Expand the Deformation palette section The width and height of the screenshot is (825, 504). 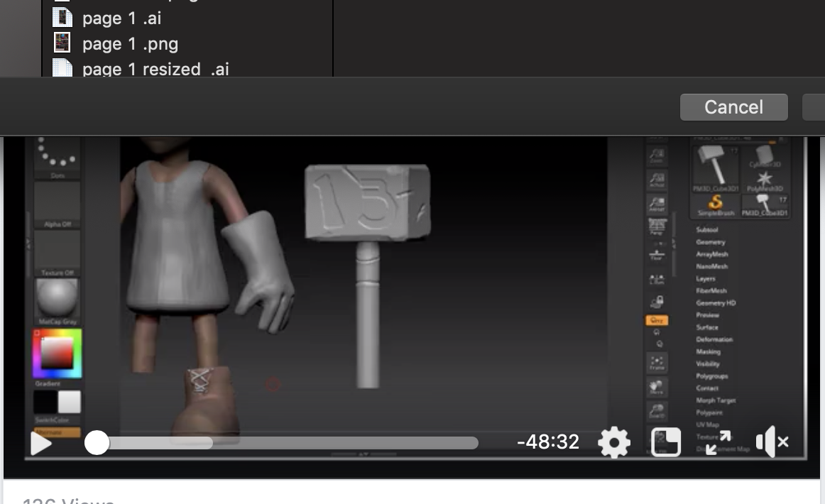point(714,339)
